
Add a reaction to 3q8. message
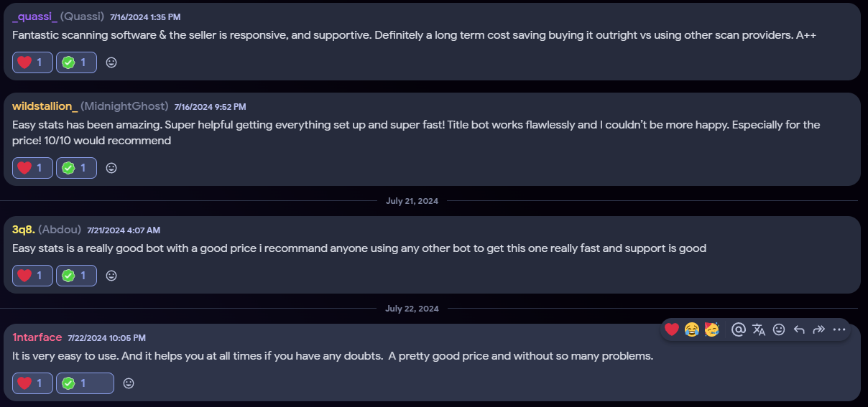111,276
